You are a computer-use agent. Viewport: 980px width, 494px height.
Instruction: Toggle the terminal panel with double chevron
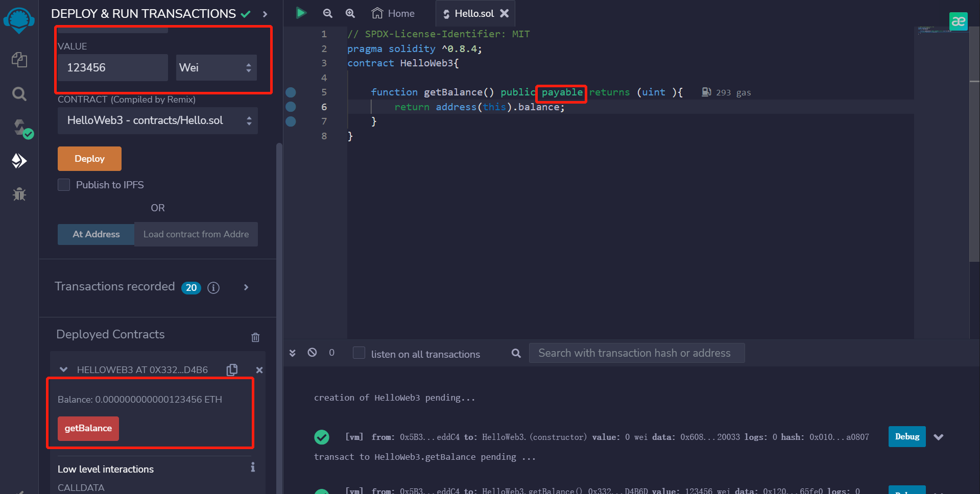pos(293,353)
